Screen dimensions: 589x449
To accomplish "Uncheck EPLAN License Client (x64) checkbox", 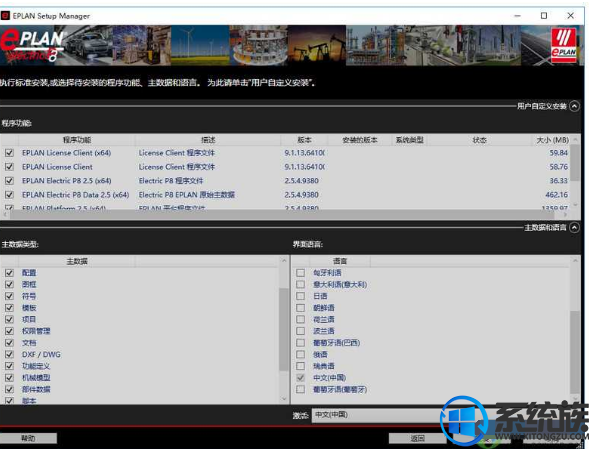I will tap(9, 153).
